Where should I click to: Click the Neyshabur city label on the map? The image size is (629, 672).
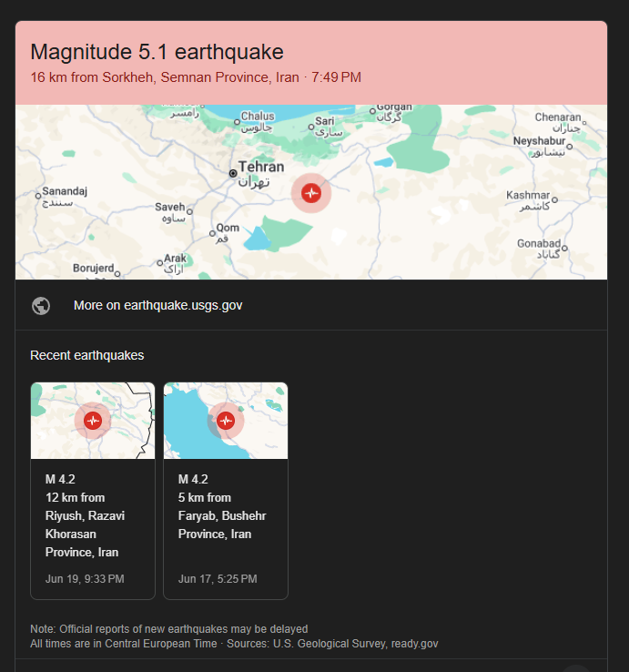(540, 140)
